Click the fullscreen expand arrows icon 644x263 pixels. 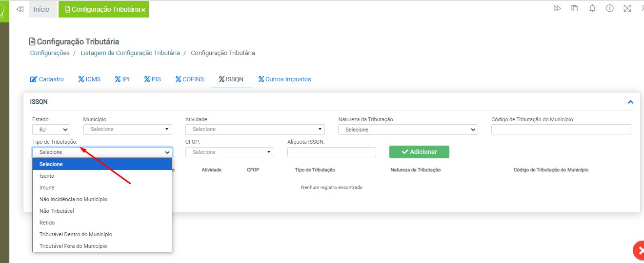(627, 8)
